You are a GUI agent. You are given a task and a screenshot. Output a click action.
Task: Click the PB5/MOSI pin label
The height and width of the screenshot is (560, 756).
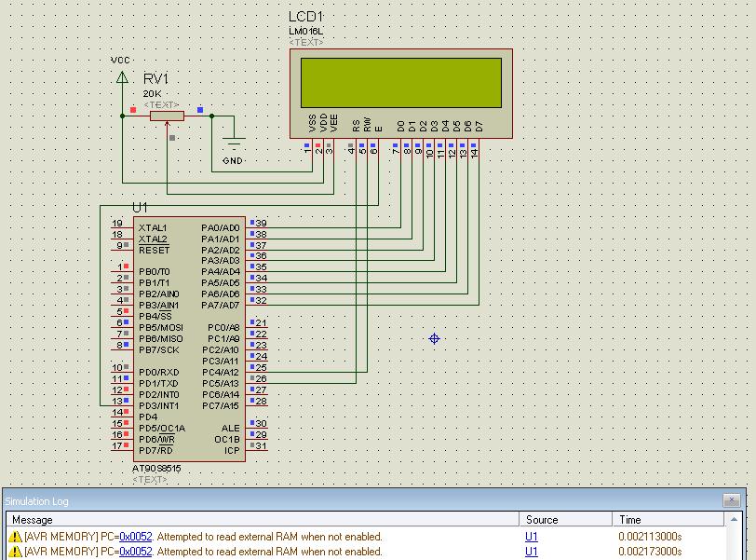click(x=161, y=327)
